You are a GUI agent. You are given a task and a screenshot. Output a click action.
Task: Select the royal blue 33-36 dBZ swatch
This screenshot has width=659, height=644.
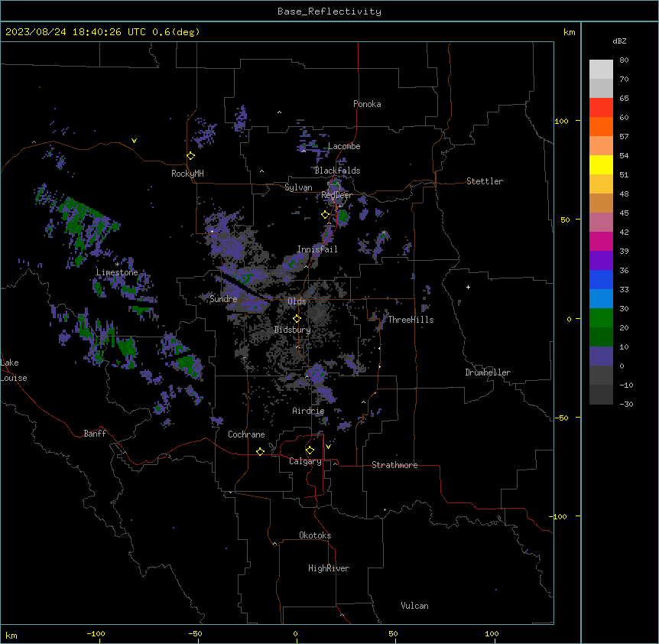[601, 279]
